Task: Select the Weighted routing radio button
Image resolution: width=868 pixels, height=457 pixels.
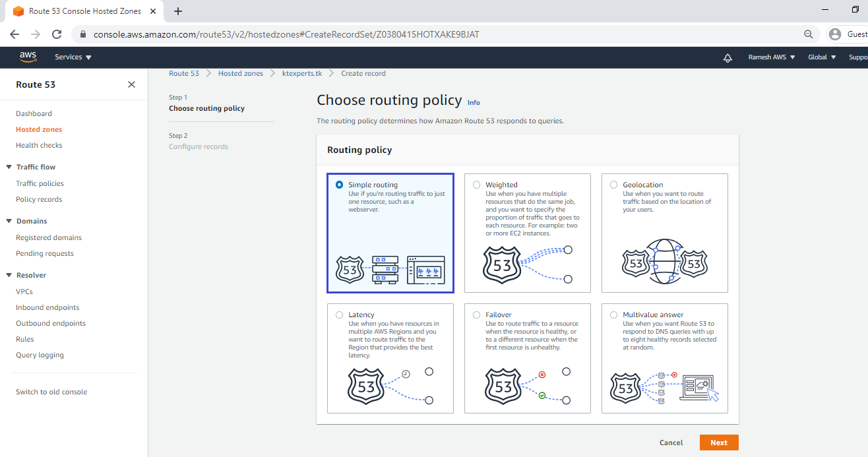Action: [476, 185]
